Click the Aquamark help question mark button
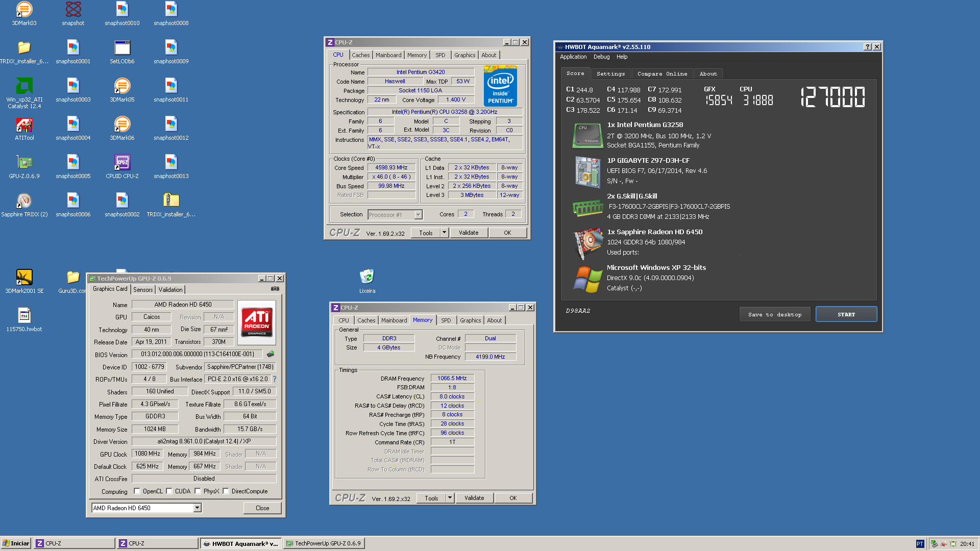 867,46
